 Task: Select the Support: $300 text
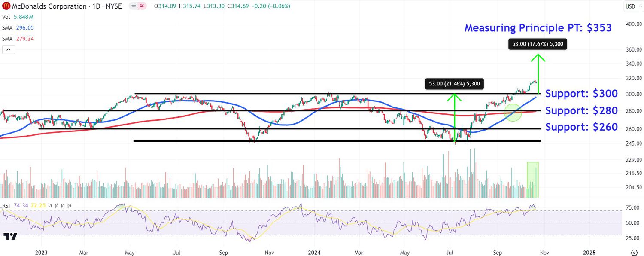point(581,94)
